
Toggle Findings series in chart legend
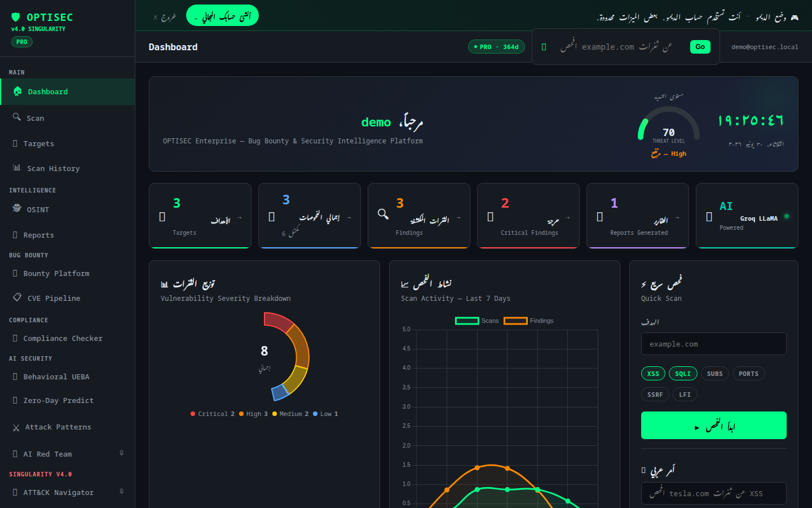(528, 321)
